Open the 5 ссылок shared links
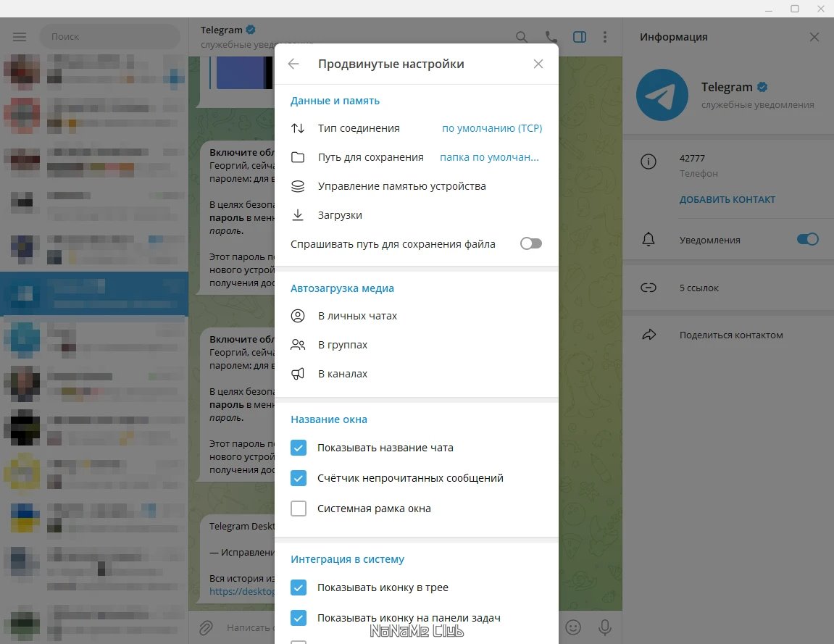Screen dimensions: 834x644 coord(699,288)
